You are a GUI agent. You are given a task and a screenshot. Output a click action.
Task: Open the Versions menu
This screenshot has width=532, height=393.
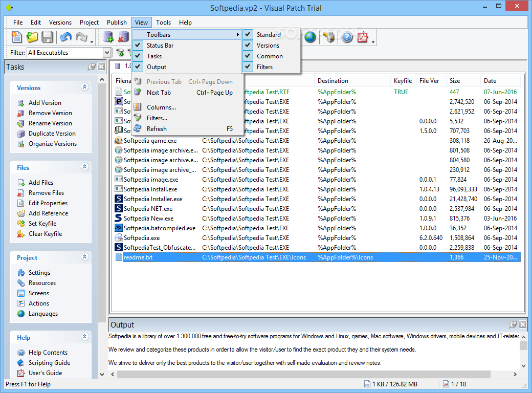pos(60,23)
